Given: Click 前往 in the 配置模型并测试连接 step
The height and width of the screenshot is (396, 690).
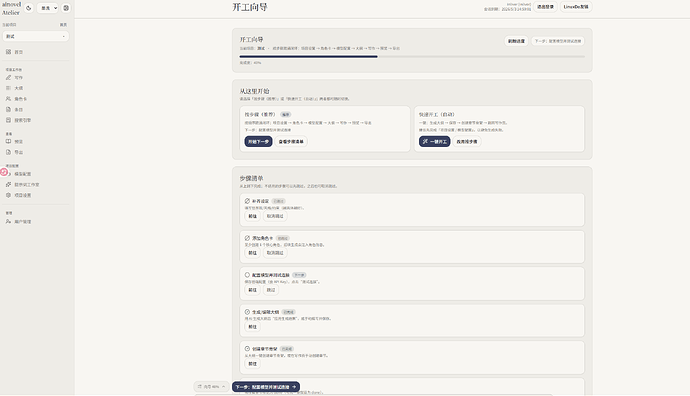Looking at the screenshot, I should pos(252,290).
